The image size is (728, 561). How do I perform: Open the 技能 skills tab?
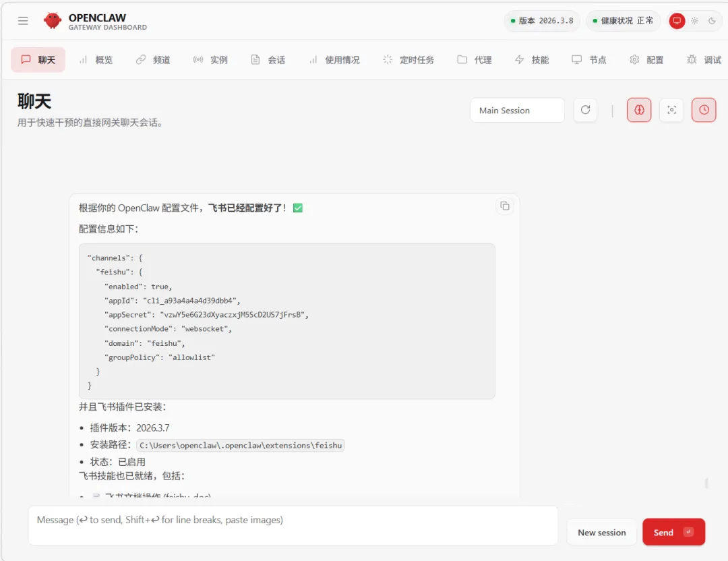(532, 60)
